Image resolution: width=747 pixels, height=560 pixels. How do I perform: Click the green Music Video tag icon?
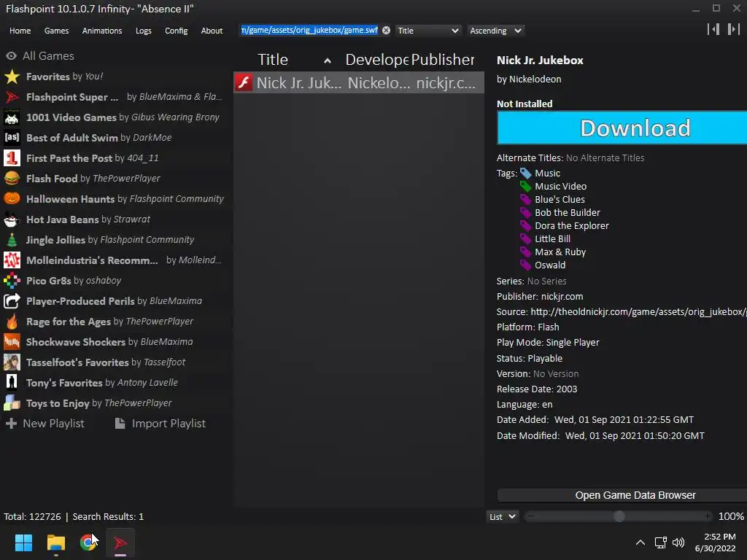pos(525,186)
